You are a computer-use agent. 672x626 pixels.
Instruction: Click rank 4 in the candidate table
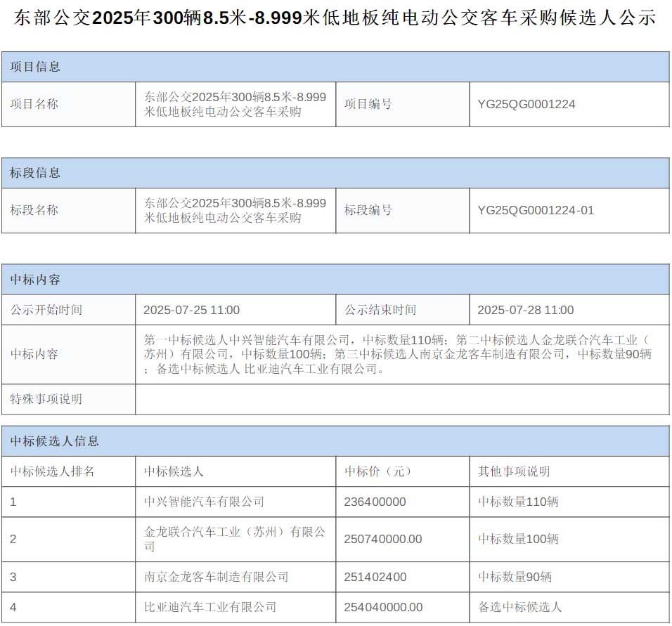(13, 607)
